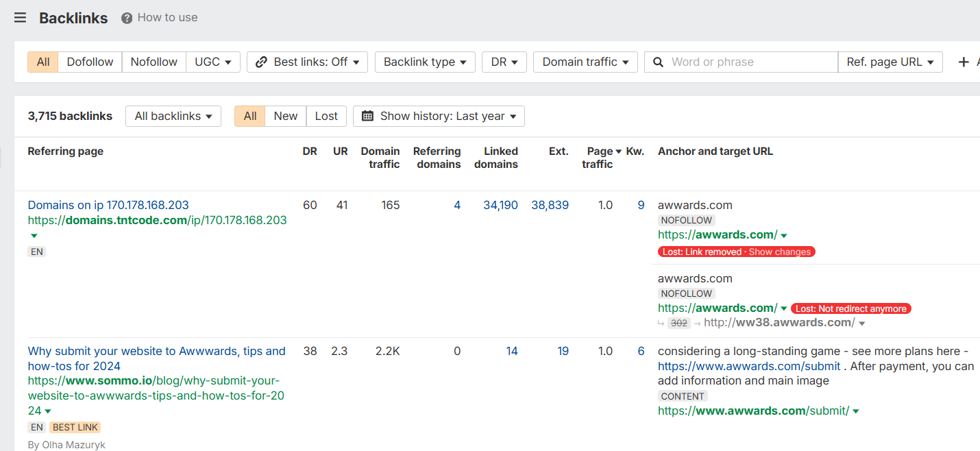Focus the Word or phrase search field

[740, 62]
